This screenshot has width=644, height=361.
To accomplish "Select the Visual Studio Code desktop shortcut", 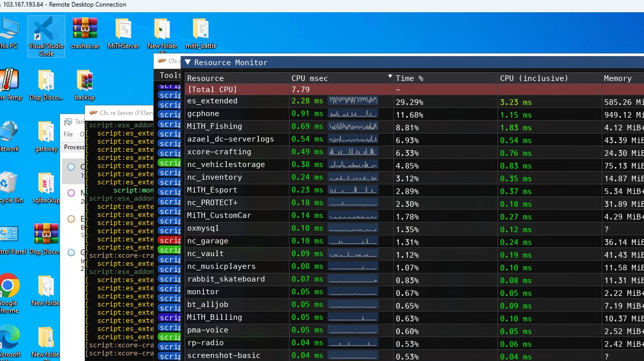I will [x=46, y=36].
